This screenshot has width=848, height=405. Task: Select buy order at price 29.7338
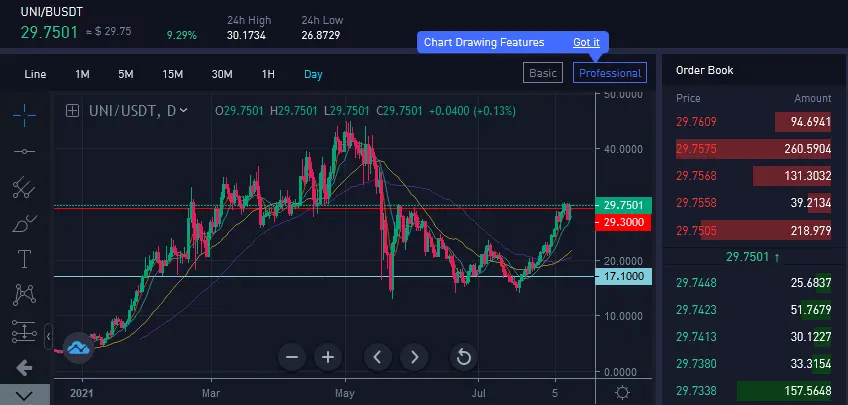753,390
